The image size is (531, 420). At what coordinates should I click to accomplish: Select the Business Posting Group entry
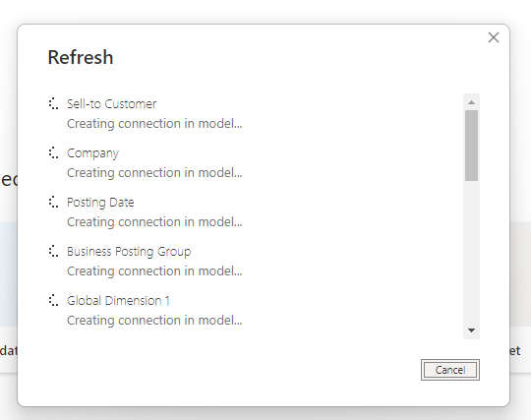[129, 252]
